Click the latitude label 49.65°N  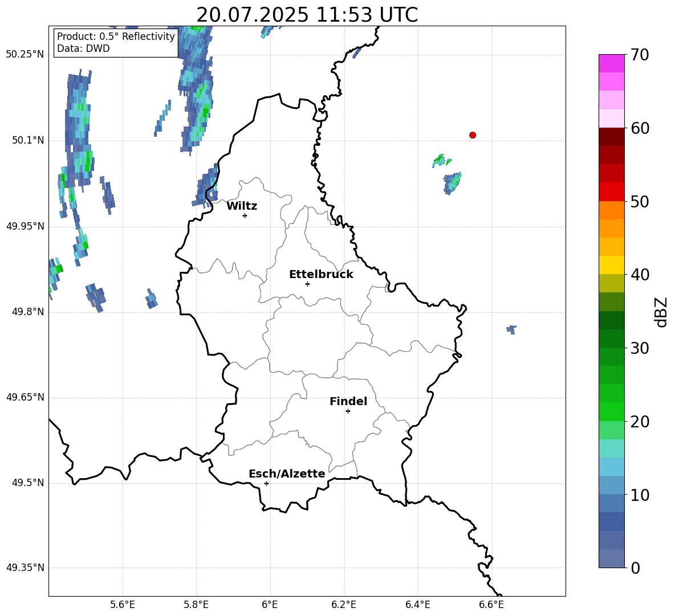coord(25,397)
